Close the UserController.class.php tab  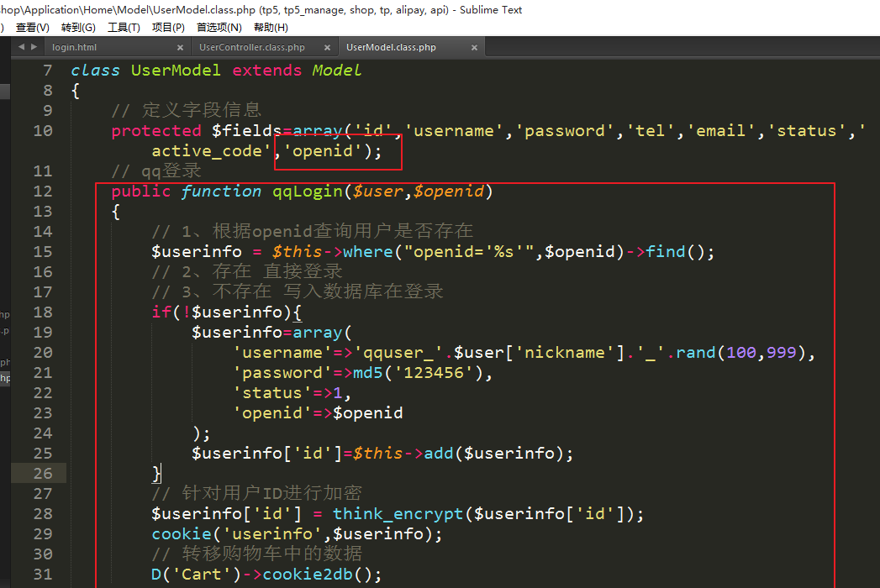pyautogui.click(x=327, y=48)
